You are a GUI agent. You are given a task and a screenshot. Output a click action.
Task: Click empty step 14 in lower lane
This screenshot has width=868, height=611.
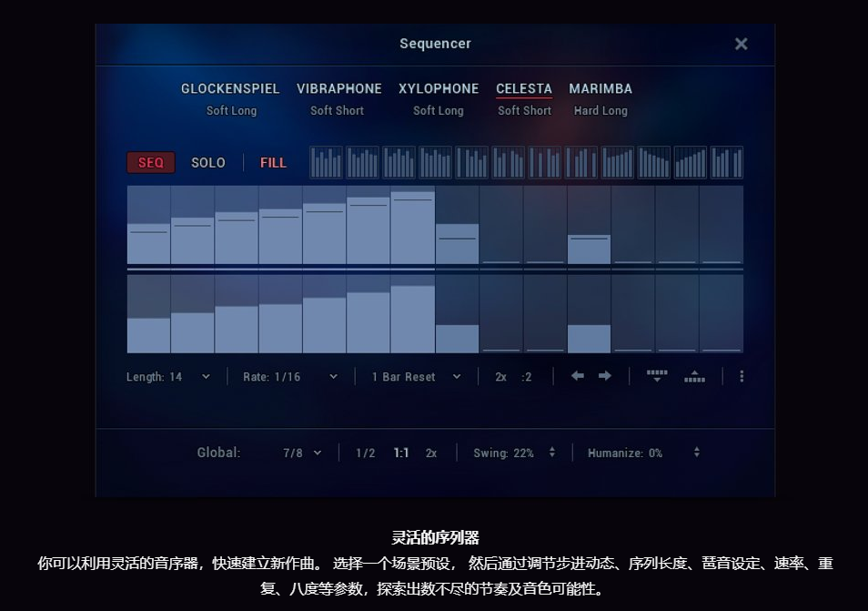click(x=722, y=314)
